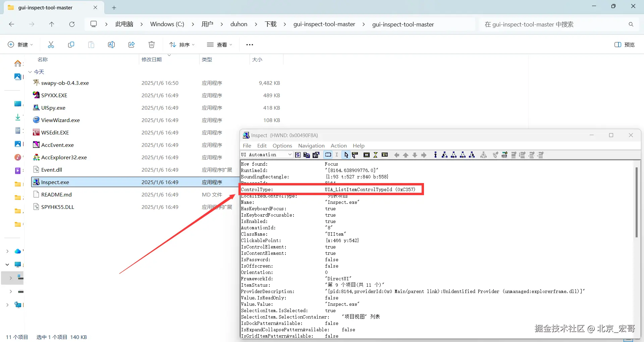The image size is (644, 342).
Task: Collapse the This PC sidebar node
Action: [x=7, y=265]
